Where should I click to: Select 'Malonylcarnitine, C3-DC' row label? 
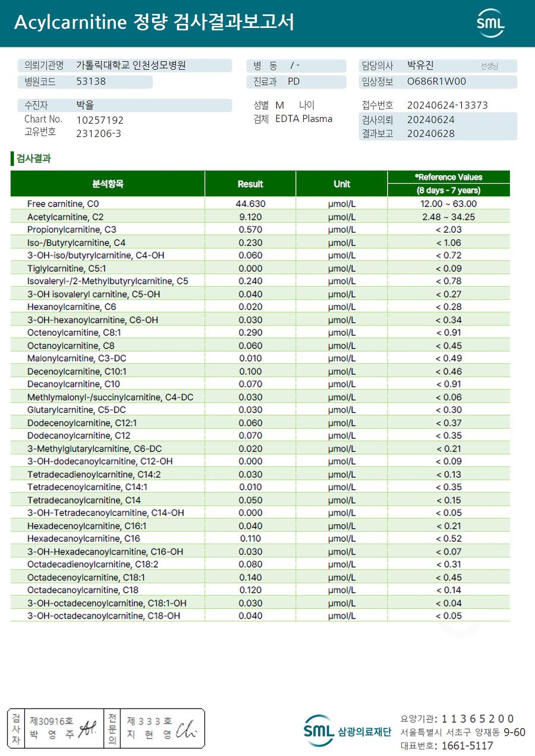coord(77,359)
